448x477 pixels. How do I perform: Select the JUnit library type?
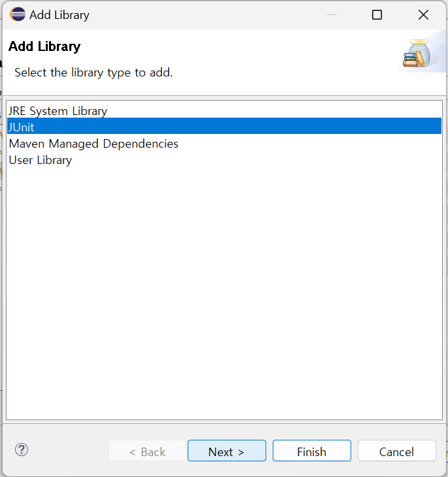pos(224,126)
